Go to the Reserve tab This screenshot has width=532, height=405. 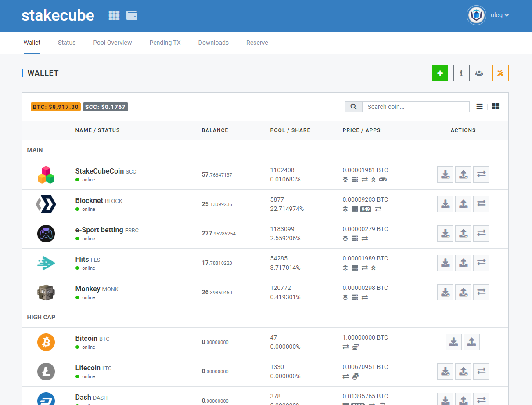(257, 43)
